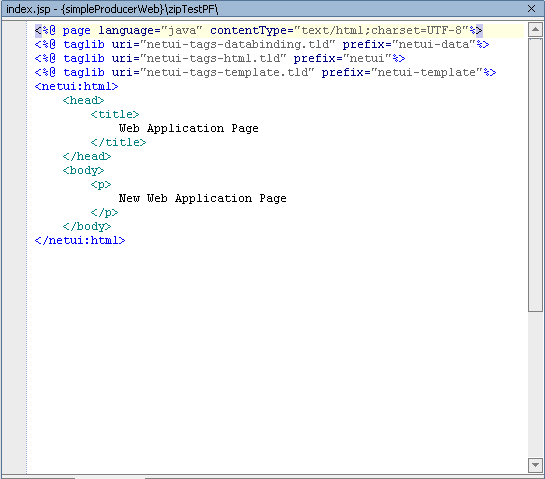The width and height of the screenshot is (545, 479).
Task: Click the opening <head> tag
Action: 83,100
